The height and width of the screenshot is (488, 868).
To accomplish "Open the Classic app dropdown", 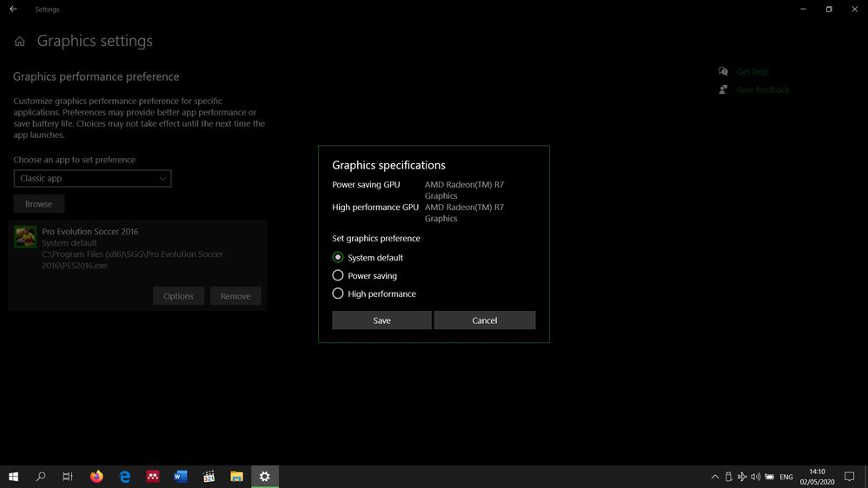I will pos(92,178).
